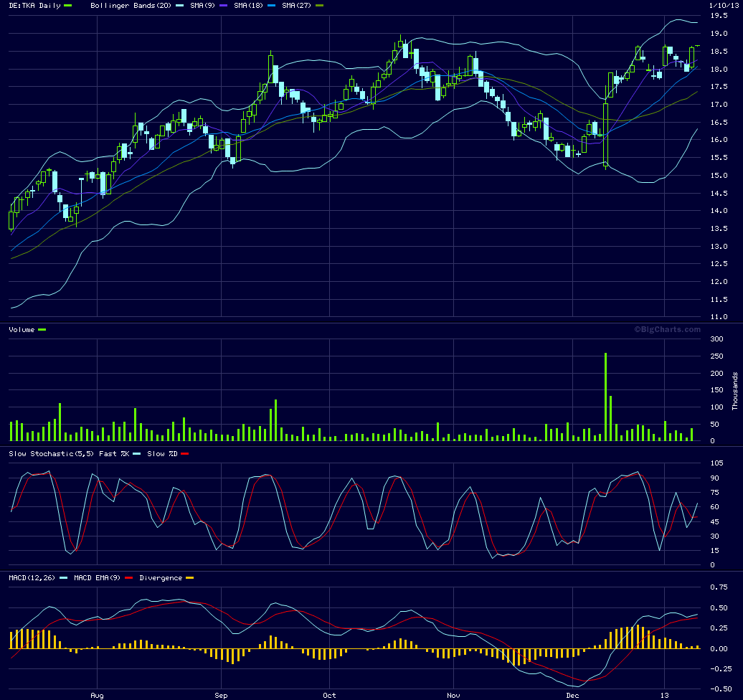743x700 pixels.
Task: Click the 250 volume axis label
Action: coord(717,356)
